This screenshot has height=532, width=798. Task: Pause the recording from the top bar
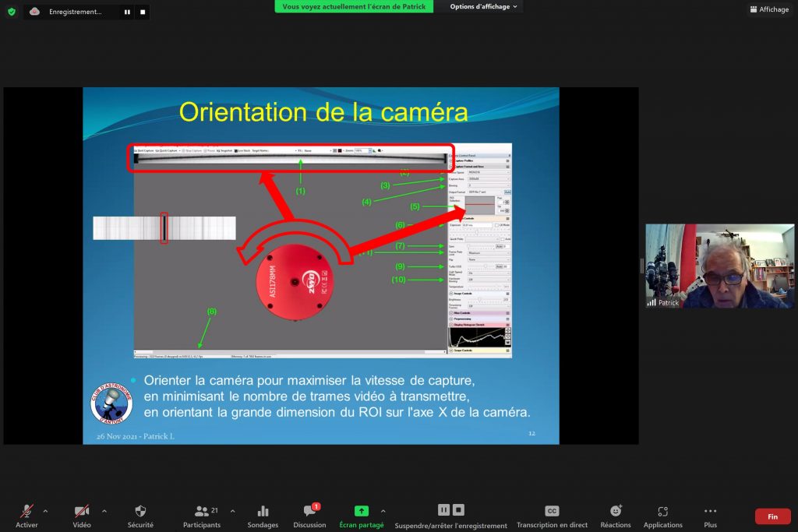(127, 12)
